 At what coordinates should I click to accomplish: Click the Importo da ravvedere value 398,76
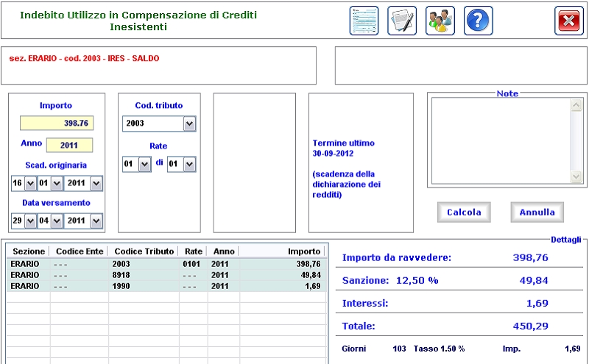click(530, 258)
